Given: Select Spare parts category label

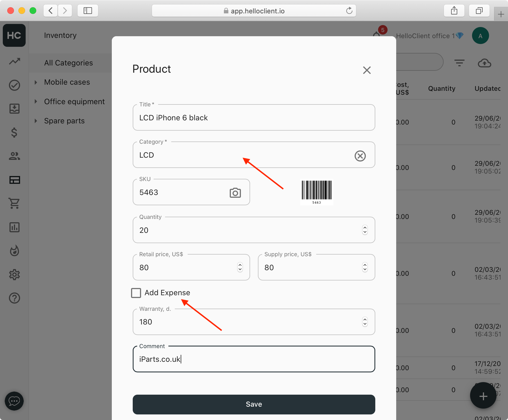Looking at the screenshot, I should [64, 121].
